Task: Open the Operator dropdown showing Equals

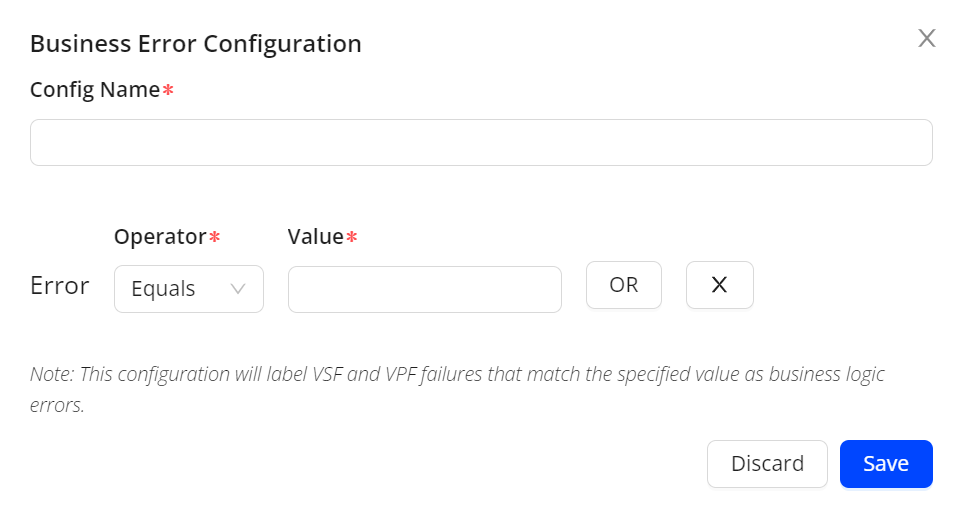Action: tap(189, 289)
